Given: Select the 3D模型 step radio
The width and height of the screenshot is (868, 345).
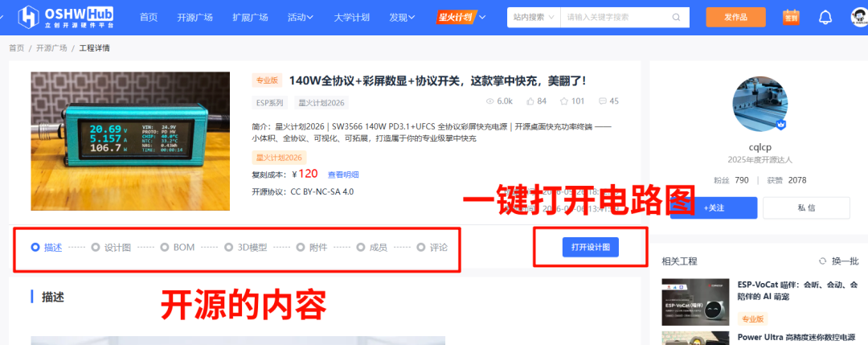Looking at the screenshot, I should click(x=228, y=247).
